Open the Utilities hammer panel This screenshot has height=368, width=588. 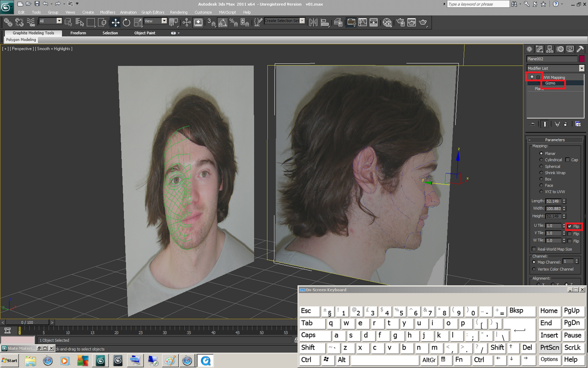tap(580, 49)
